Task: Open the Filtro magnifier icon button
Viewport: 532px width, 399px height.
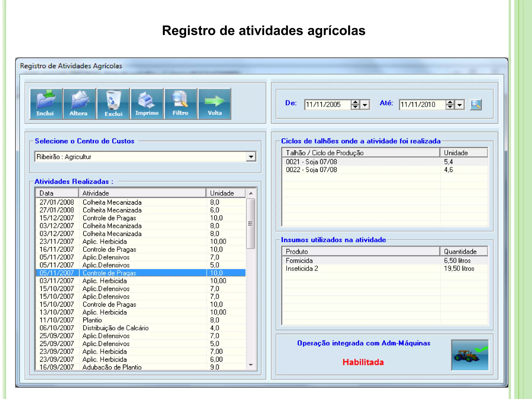Action: tap(181, 104)
